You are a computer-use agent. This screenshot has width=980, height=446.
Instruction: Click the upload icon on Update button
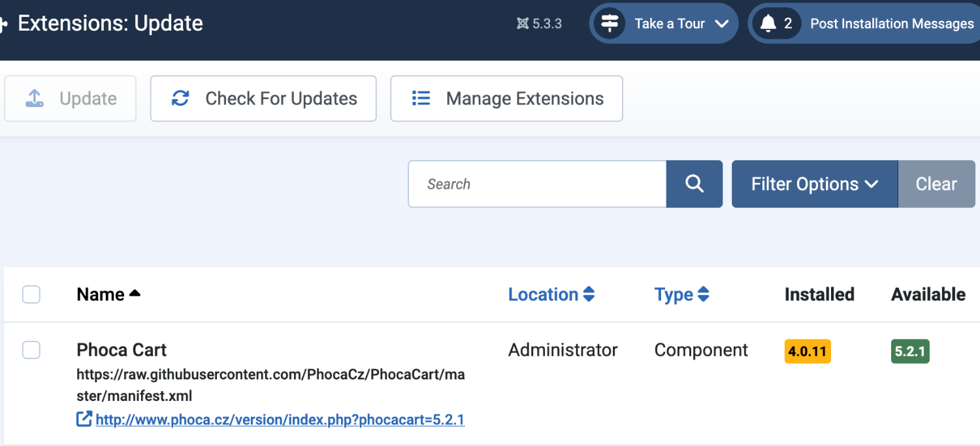click(x=35, y=99)
